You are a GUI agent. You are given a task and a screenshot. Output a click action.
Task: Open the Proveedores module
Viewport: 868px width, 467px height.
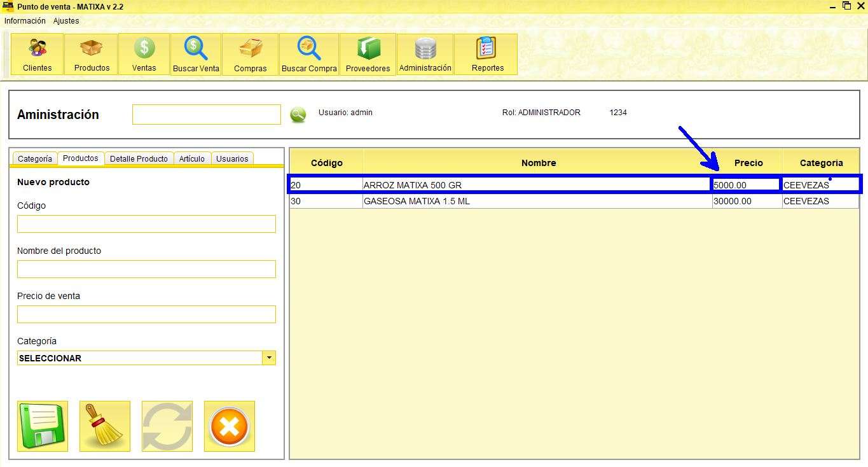pos(368,54)
